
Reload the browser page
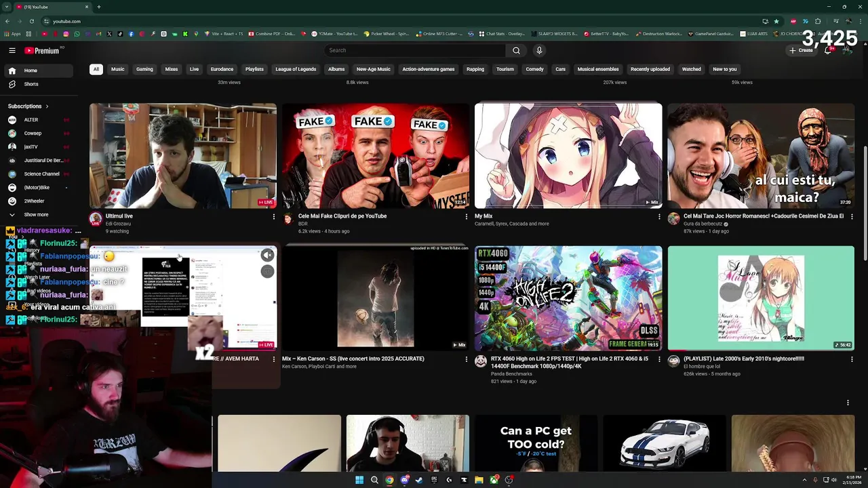point(32,21)
